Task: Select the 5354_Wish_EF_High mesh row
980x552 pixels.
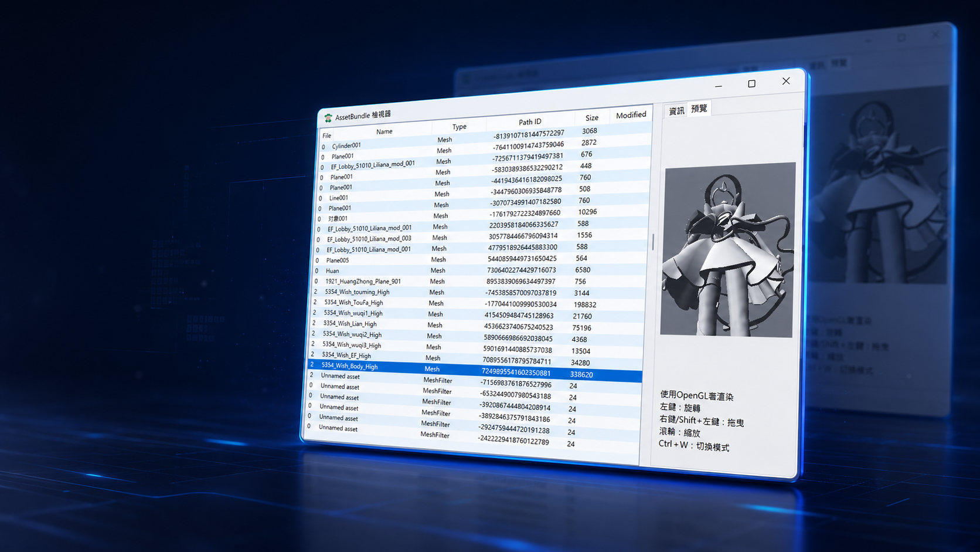Action: [x=477, y=358]
